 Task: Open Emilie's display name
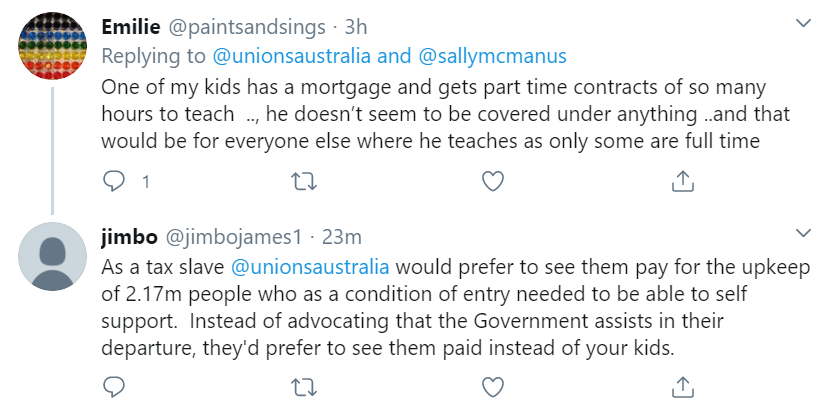(x=132, y=22)
